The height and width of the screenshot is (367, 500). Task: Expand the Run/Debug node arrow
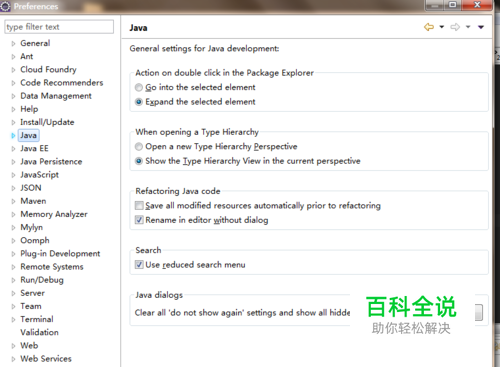tap(13, 280)
